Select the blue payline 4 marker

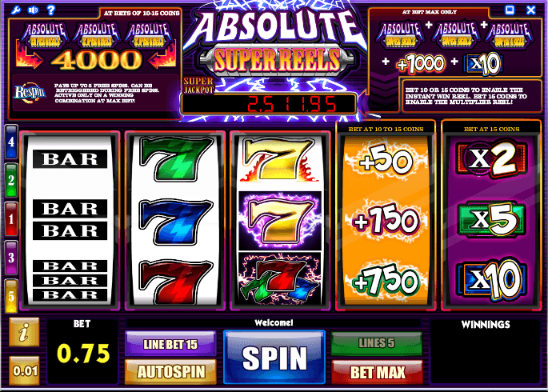11,142
